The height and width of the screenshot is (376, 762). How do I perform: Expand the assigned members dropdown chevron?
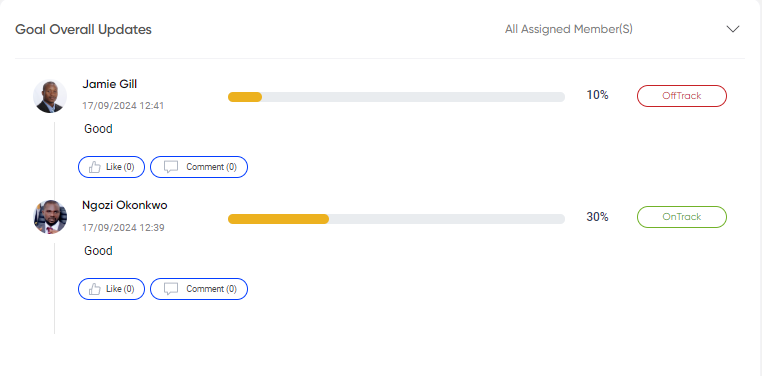pyautogui.click(x=732, y=29)
